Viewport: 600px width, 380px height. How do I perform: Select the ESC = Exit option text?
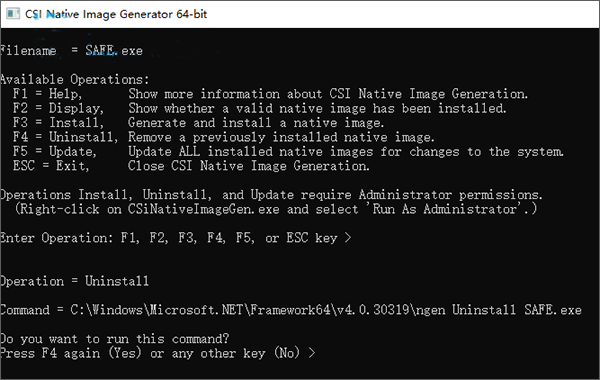click(51, 166)
